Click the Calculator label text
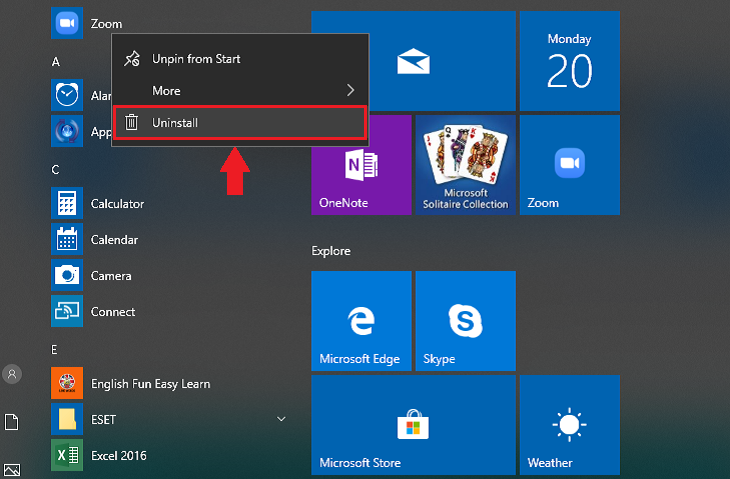This screenshot has height=479, width=730. point(117,203)
